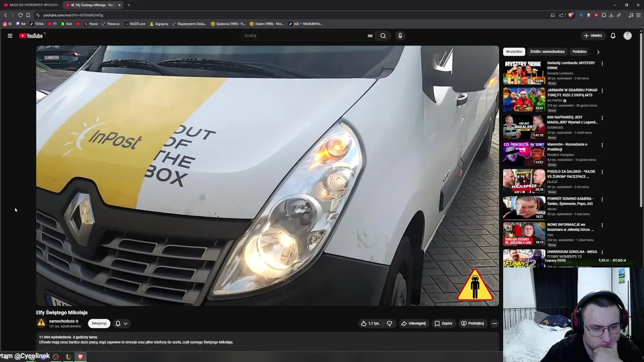Bookmark this page with the bookmark icon
Viewport: 644px width, 362px height.
pyautogui.click(x=28, y=15)
